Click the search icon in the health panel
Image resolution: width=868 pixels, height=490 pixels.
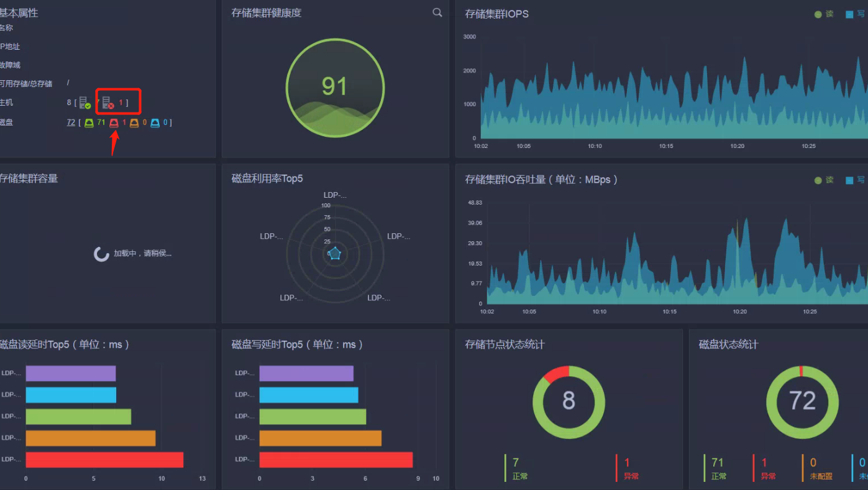pos(437,12)
